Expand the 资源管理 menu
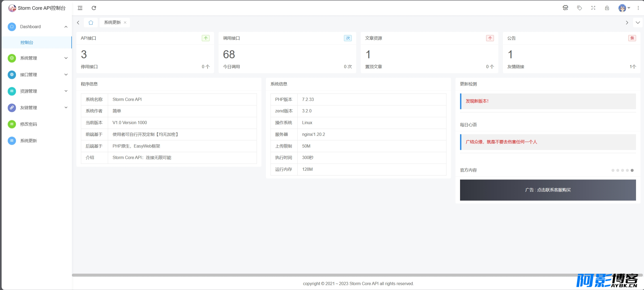Viewport: 644px width, 290px height. [x=36, y=91]
